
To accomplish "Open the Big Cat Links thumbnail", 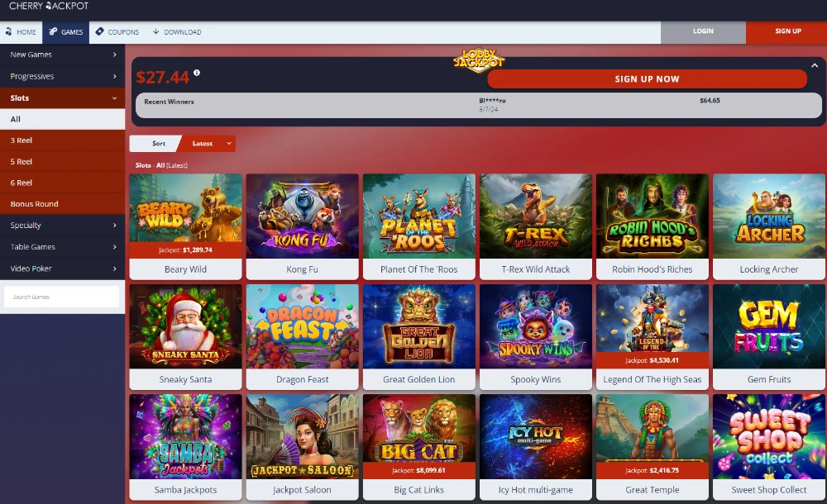I will tap(418, 436).
